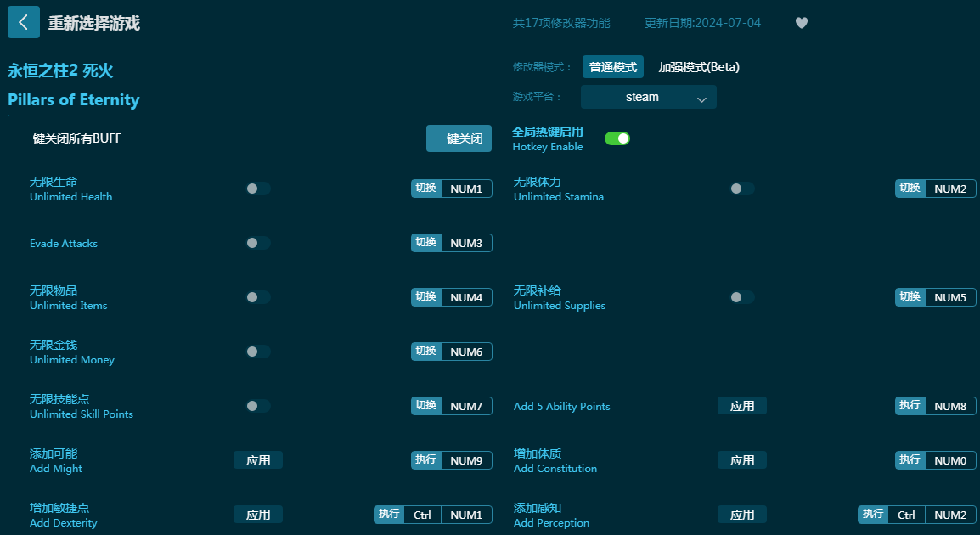This screenshot has width=980, height=535.
Task: Click 执行 hotkey button for Add Perception
Action: point(873,515)
